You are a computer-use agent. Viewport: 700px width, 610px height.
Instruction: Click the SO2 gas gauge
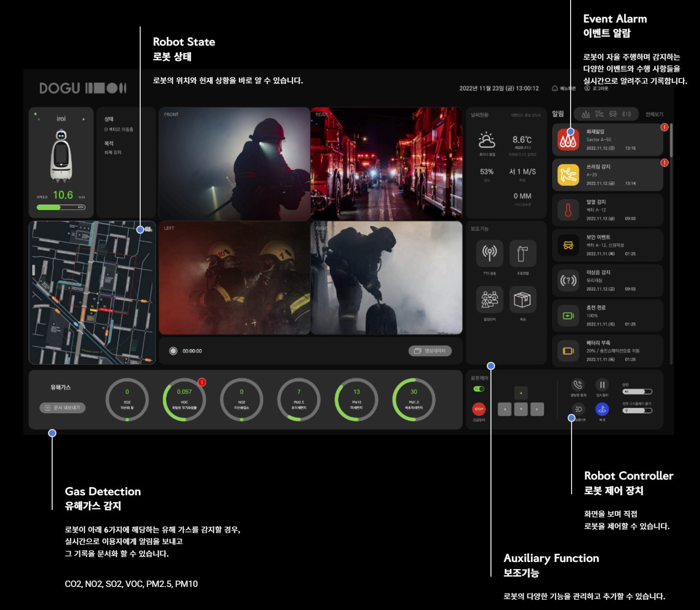click(x=127, y=400)
